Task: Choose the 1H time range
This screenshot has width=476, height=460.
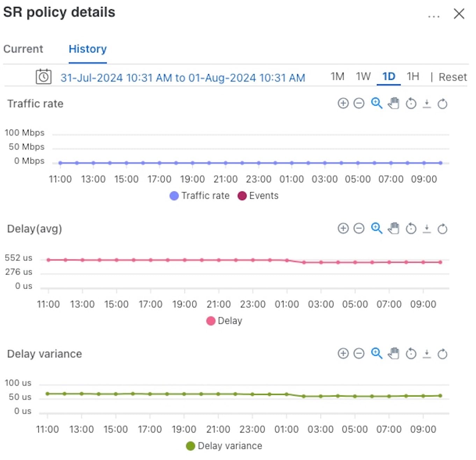Action: (413, 77)
